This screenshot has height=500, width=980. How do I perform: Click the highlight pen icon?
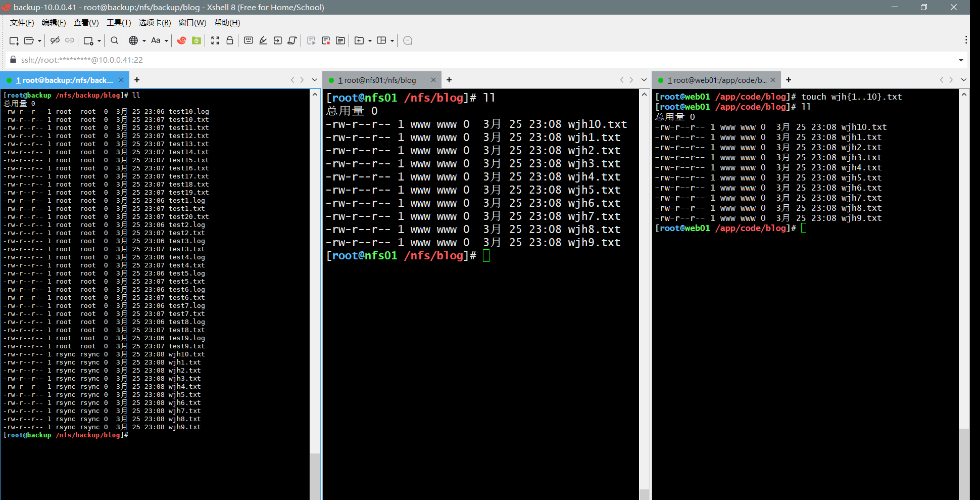[263, 40]
